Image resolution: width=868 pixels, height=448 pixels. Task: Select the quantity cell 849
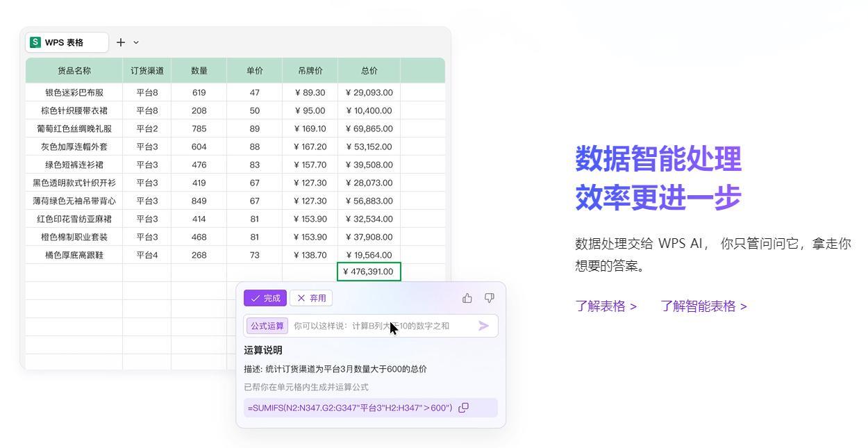pyautogui.click(x=199, y=201)
